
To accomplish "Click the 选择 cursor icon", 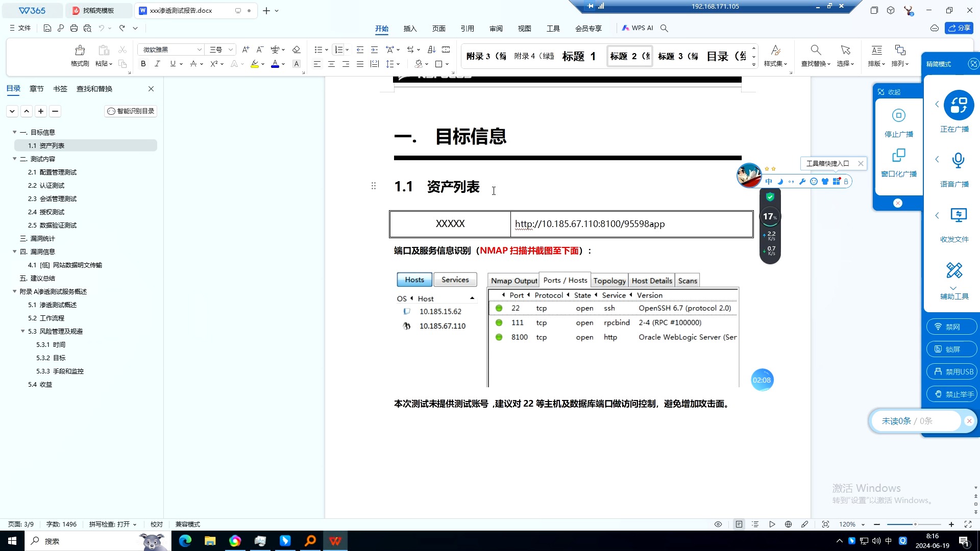I will (x=845, y=50).
